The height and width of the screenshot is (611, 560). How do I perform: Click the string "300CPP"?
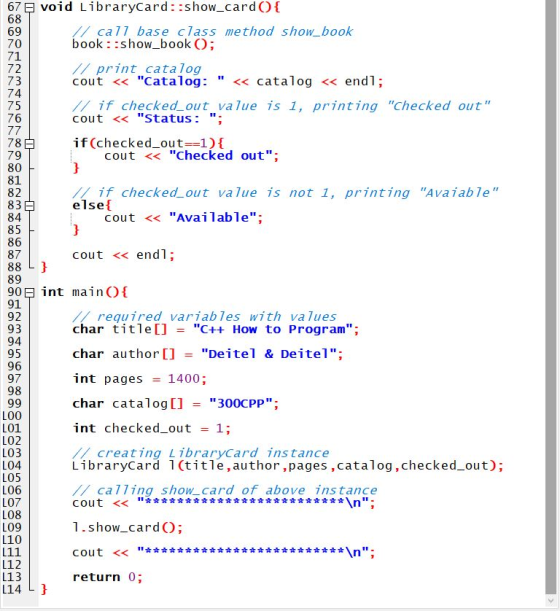[240, 404]
